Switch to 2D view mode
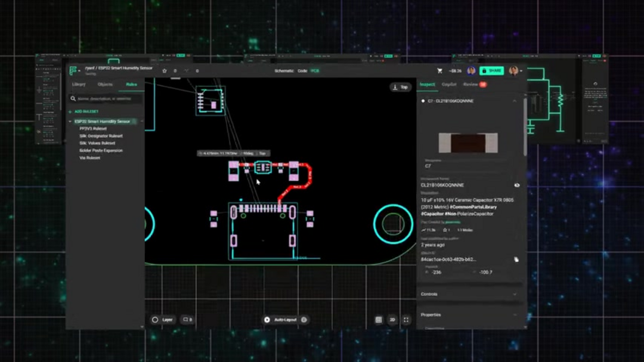The height and width of the screenshot is (362, 644). pos(392,320)
